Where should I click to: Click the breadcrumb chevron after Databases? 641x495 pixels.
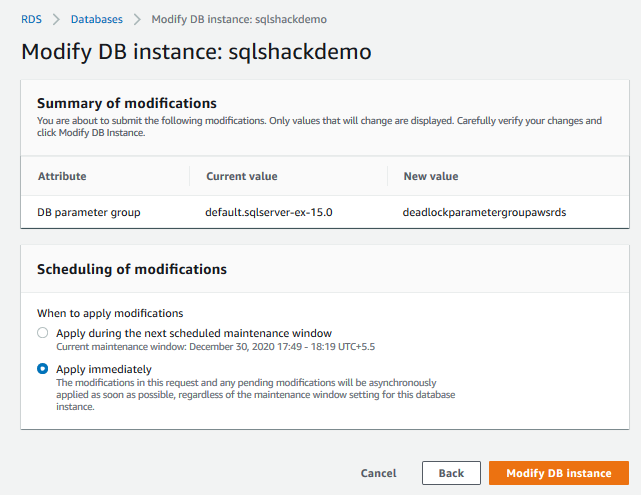click(x=137, y=19)
